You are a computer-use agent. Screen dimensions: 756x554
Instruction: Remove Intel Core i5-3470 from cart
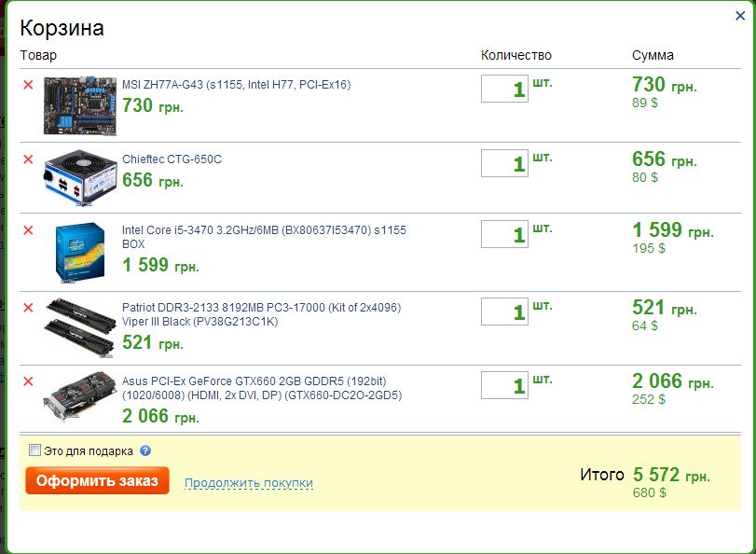[28, 230]
